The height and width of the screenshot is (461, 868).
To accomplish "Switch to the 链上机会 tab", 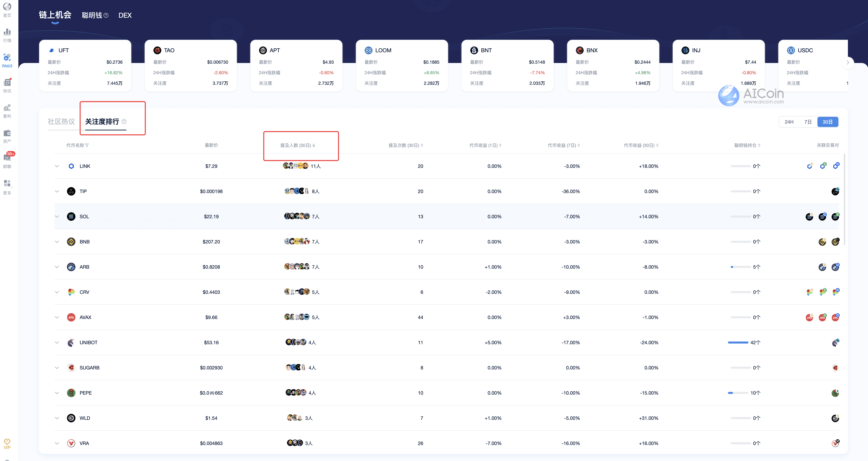I will tap(55, 15).
